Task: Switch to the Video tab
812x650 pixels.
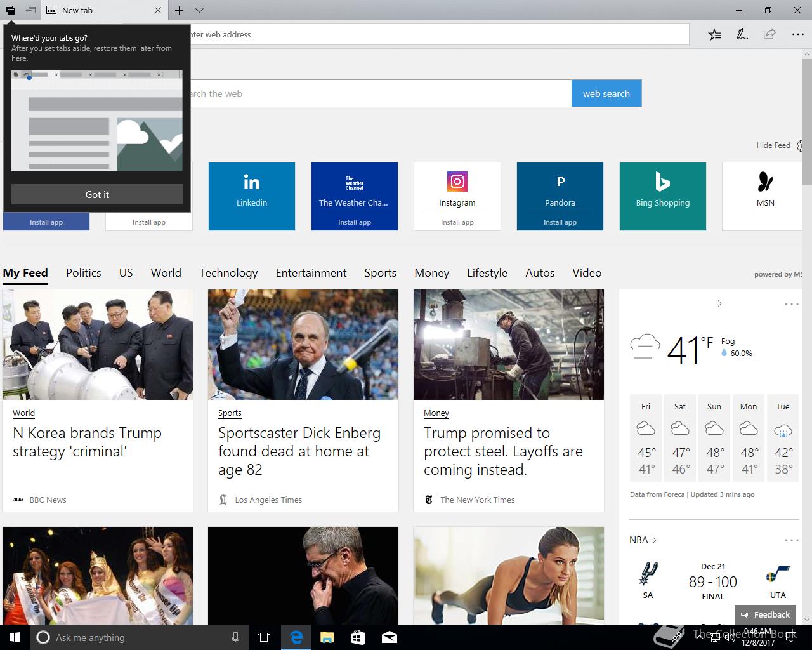Action: [x=587, y=273]
